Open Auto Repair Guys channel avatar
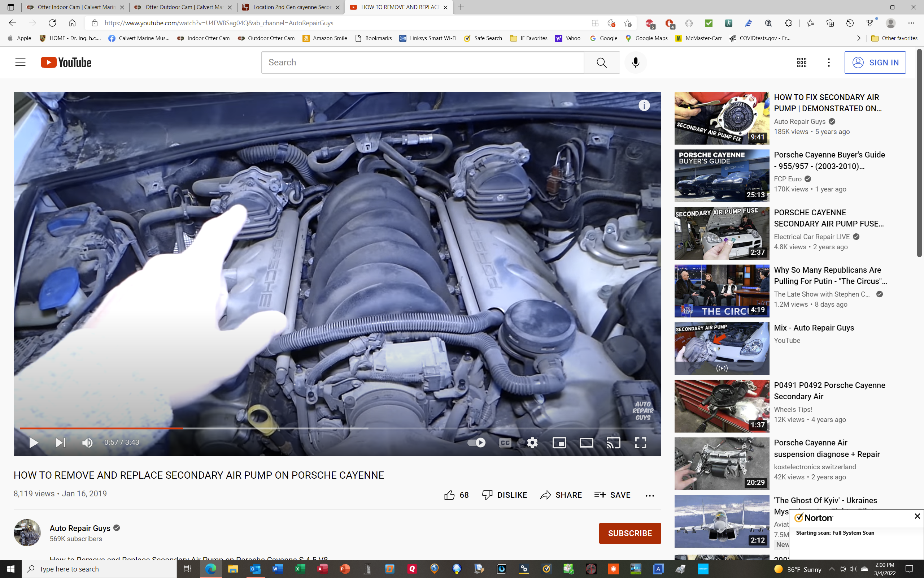This screenshot has height=578, width=924. point(27,532)
